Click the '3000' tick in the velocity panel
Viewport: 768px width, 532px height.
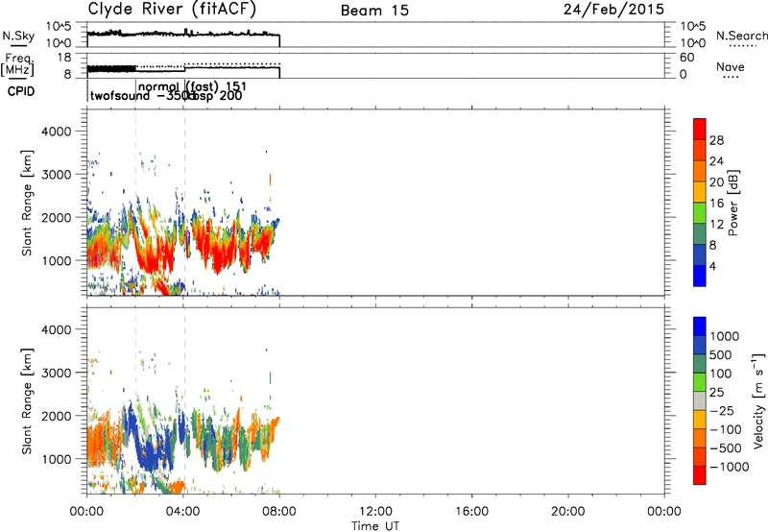[56, 373]
